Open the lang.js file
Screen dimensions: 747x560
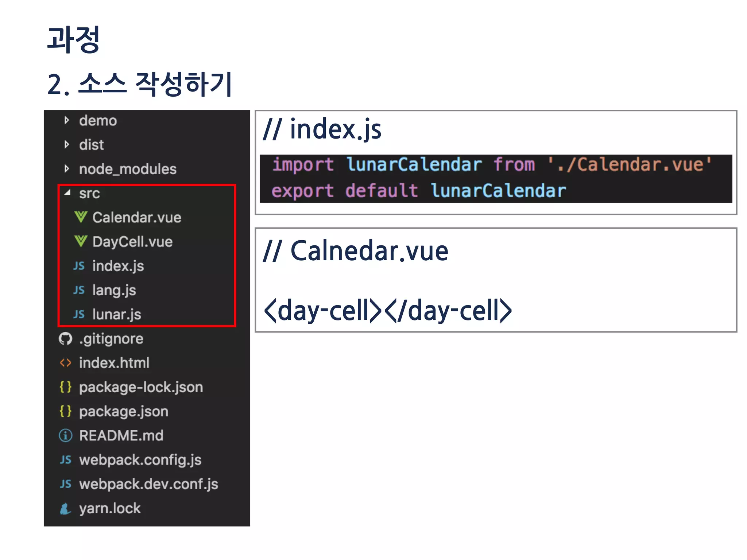[114, 291]
